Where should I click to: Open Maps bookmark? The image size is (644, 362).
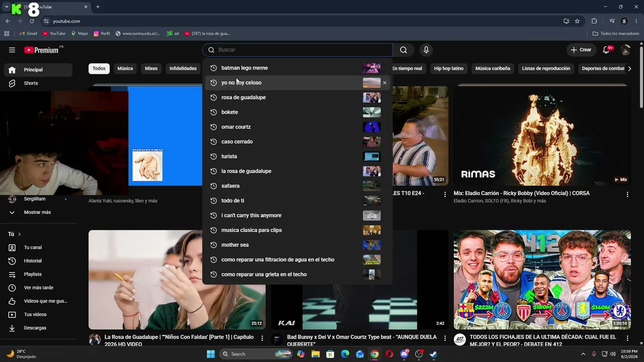coord(79,34)
